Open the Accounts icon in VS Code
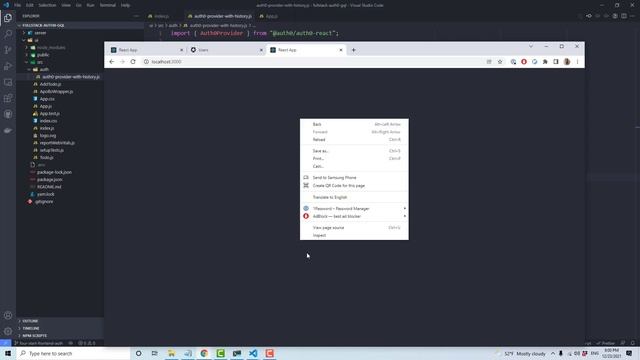Image resolution: width=640 pixels, height=360 pixels. click(x=8, y=315)
